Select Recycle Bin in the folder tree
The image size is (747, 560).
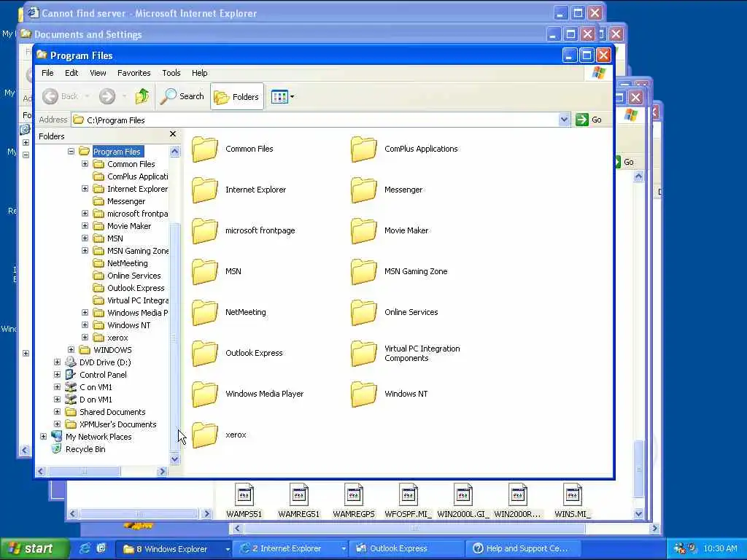pyautogui.click(x=85, y=449)
